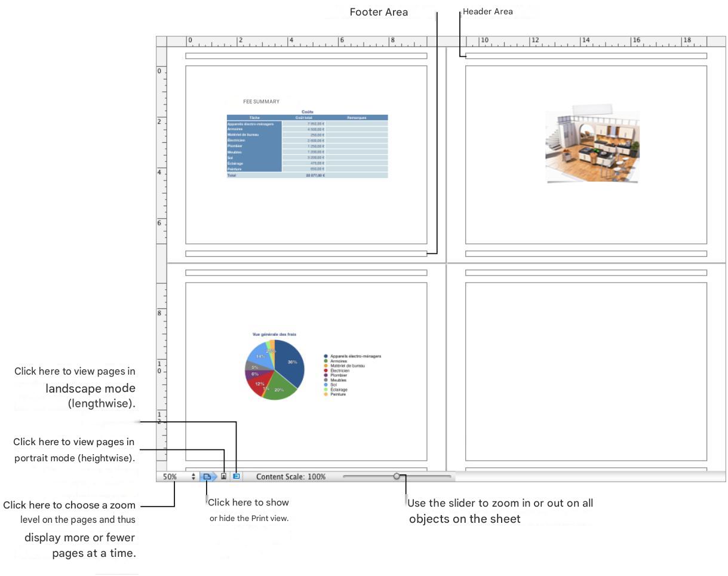
Task: Click the header area above the empty fourth page
Action: [x=586, y=272]
